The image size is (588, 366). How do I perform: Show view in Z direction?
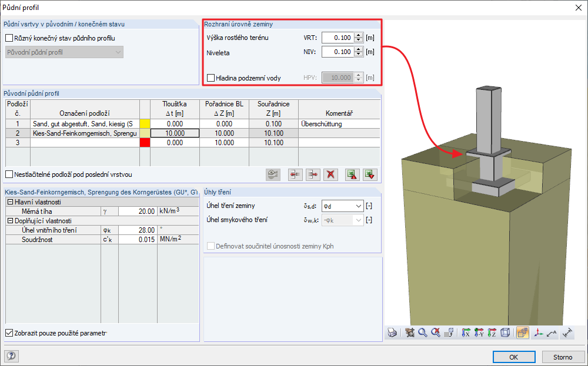tap(492, 333)
